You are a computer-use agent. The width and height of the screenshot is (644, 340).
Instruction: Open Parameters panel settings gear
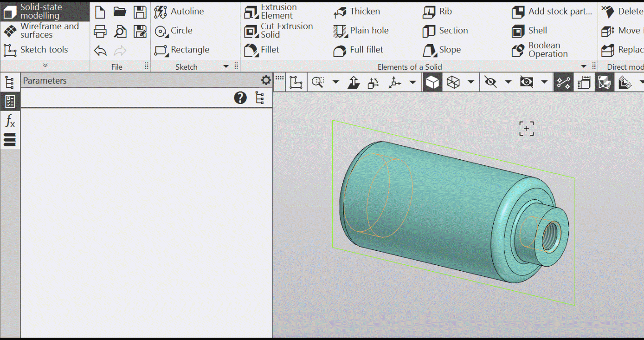(x=266, y=80)
